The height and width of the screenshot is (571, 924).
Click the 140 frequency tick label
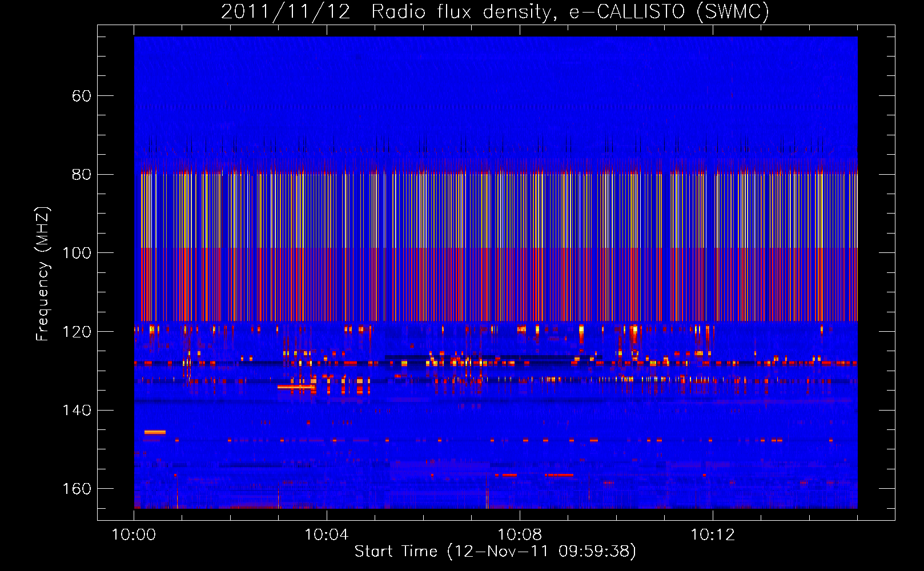tap(77, 410)
